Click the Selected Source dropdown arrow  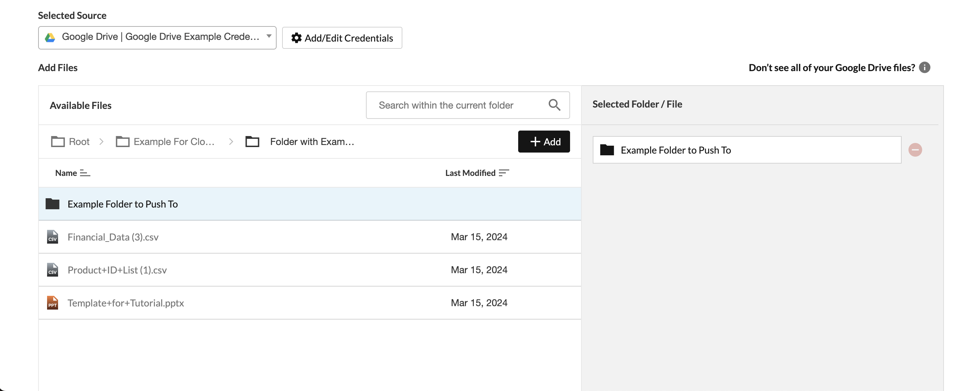pyautogui.click(x=269, y=36)
